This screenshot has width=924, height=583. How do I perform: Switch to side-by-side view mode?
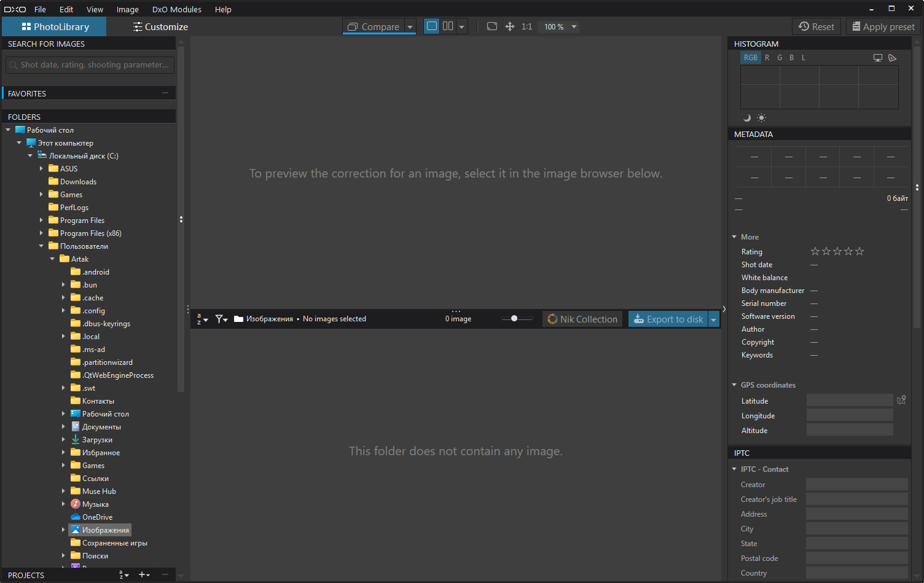click(x=448, y=26)
